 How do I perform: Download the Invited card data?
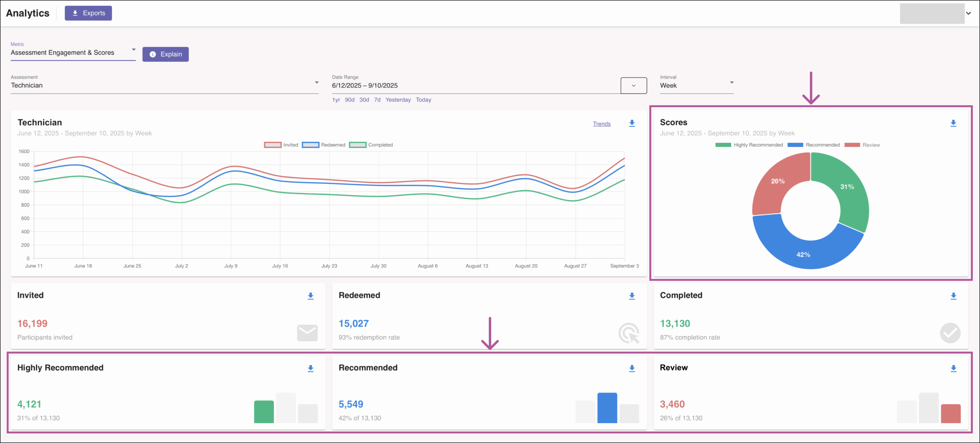310,296
